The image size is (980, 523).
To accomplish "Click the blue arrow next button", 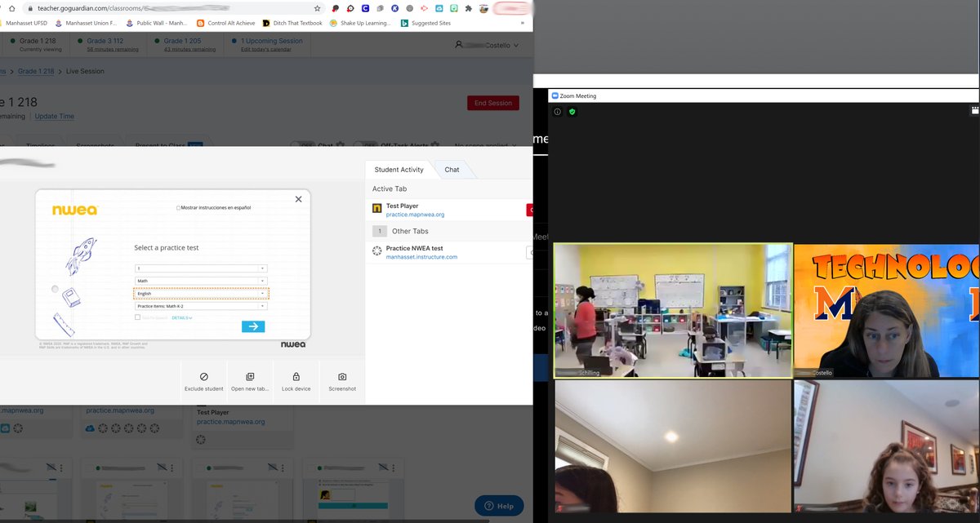I will click(253, 326).
